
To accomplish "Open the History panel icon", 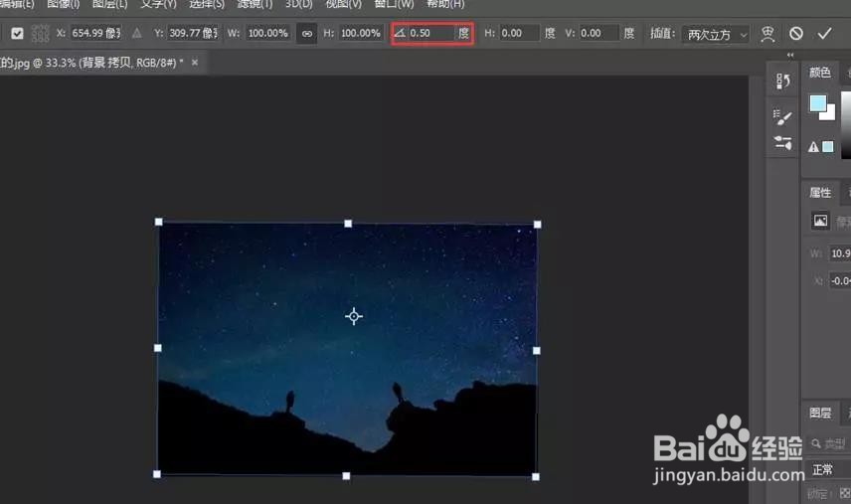I will [x=782, y=82].
